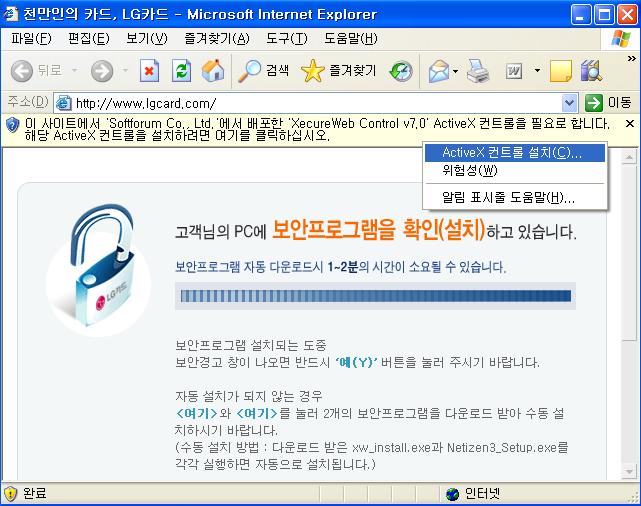
Task: Click the 이동 (Go) button
Action: (x=609, y=102)
